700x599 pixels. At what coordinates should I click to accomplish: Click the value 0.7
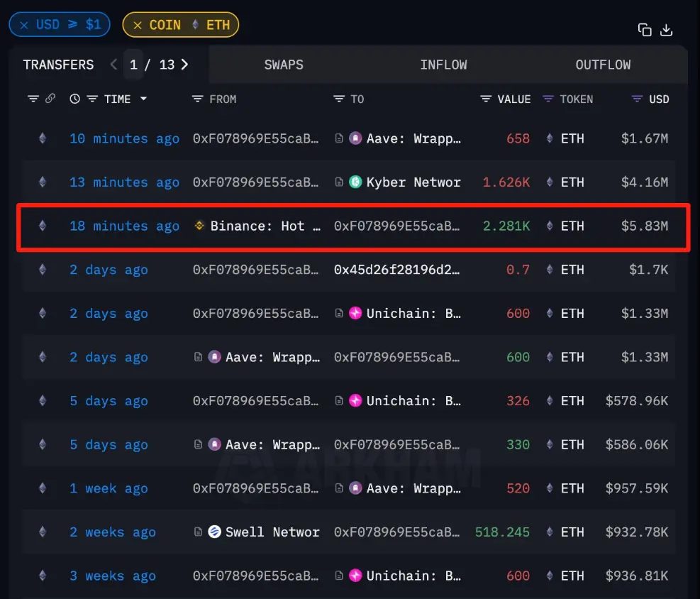518,270
